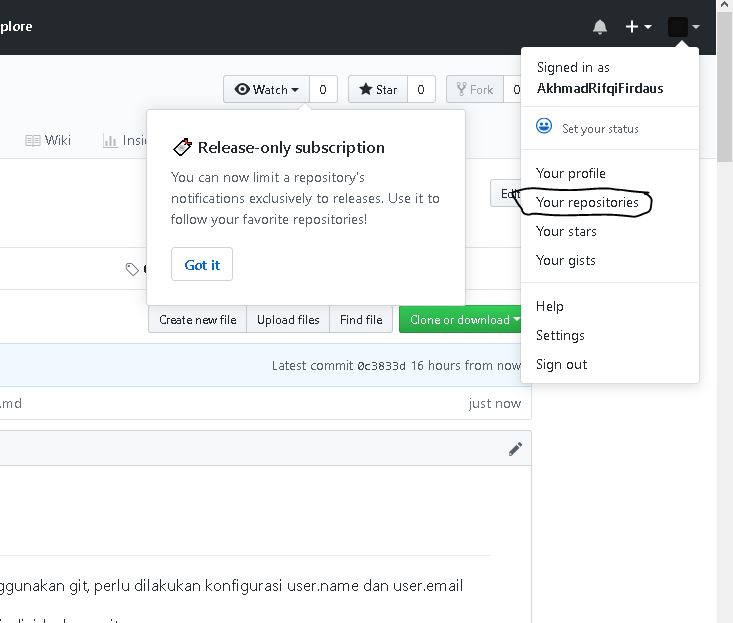Screen dimensions: 733x623
Task: Open the Insights tab
Action: click(x=124, y=140)
